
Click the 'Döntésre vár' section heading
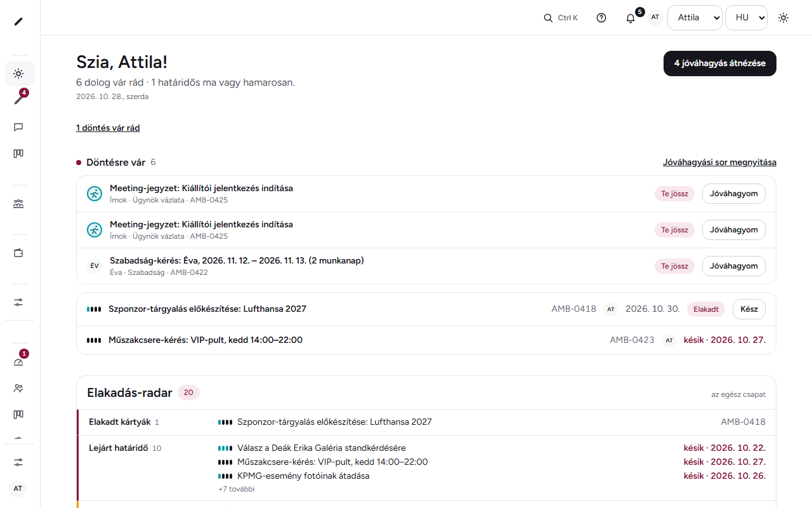[115, 163]
